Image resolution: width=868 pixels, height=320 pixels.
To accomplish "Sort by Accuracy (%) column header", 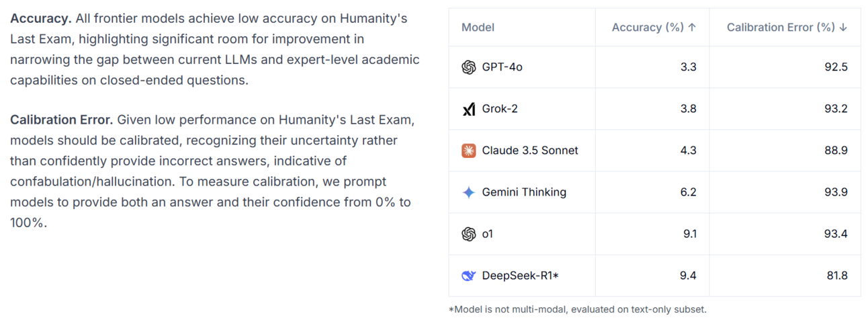I will click(648, 28).
